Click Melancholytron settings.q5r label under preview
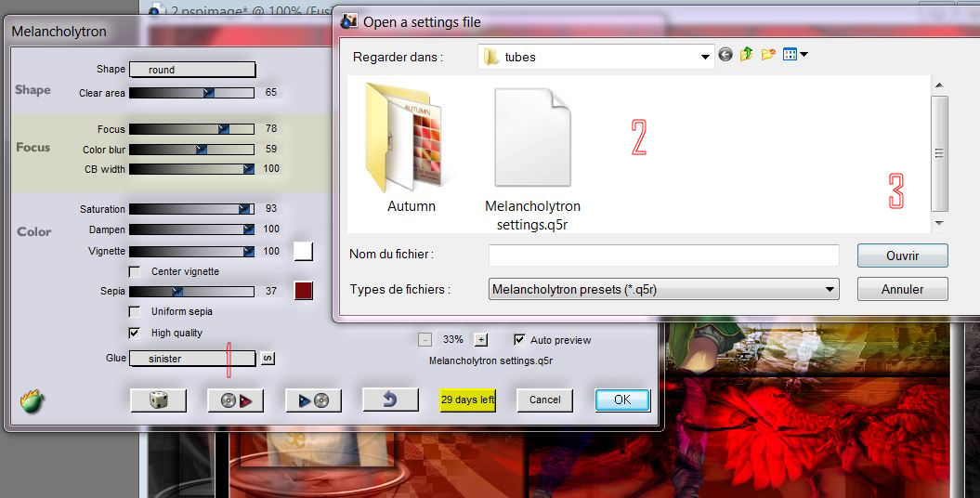This screenshot has height=498, width=980. point(490,360)
